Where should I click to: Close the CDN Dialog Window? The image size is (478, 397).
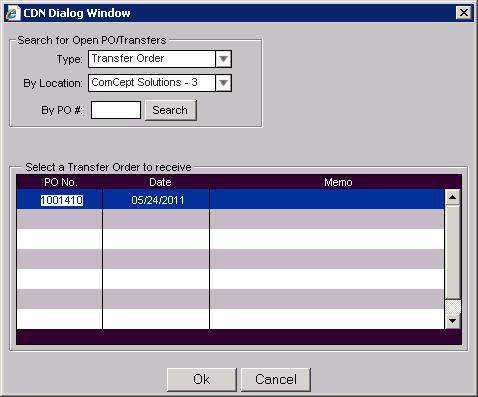[464, 13]
